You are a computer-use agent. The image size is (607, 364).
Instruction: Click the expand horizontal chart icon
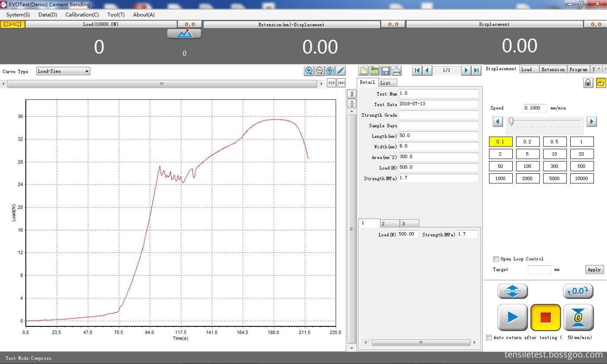coord(341,83)
